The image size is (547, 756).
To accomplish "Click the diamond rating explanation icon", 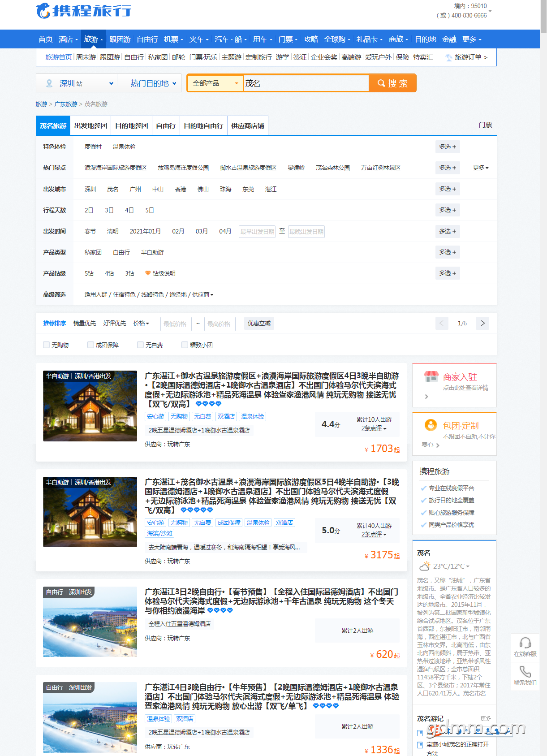I will pos(148,273).
